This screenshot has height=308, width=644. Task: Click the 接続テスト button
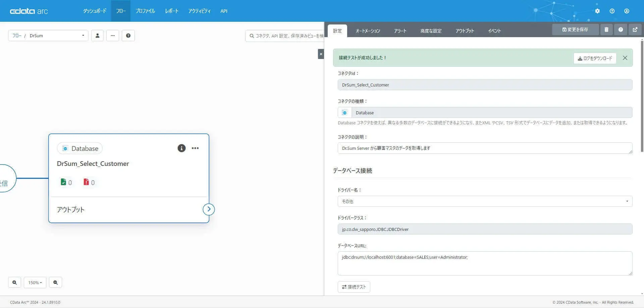tap(354, 287)
